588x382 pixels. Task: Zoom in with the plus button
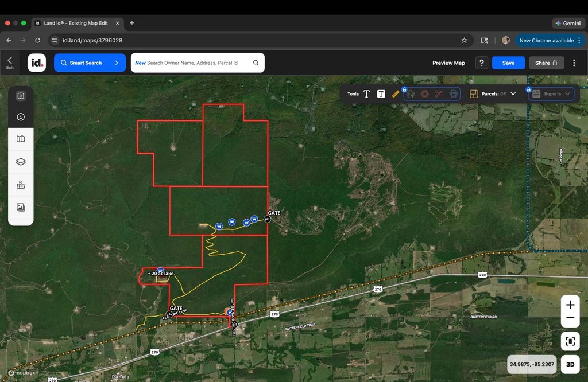point(570,305)
